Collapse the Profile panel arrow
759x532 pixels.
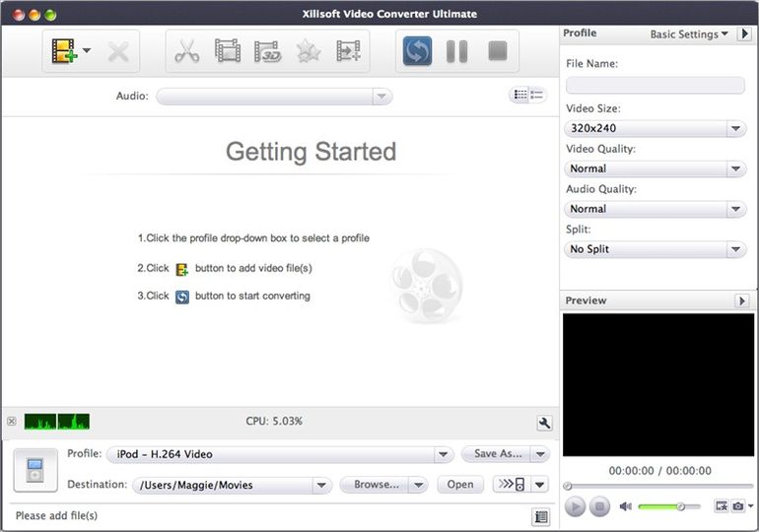[x=744, y=33]
